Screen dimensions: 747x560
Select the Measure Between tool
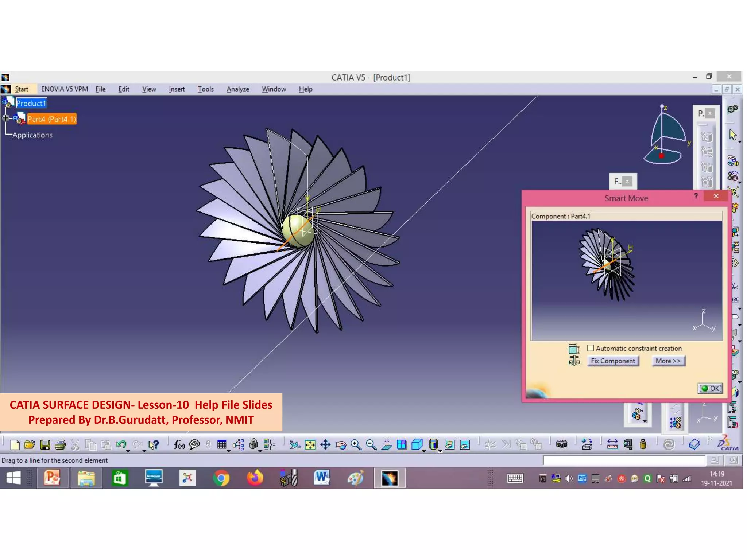tap(612, 444)
